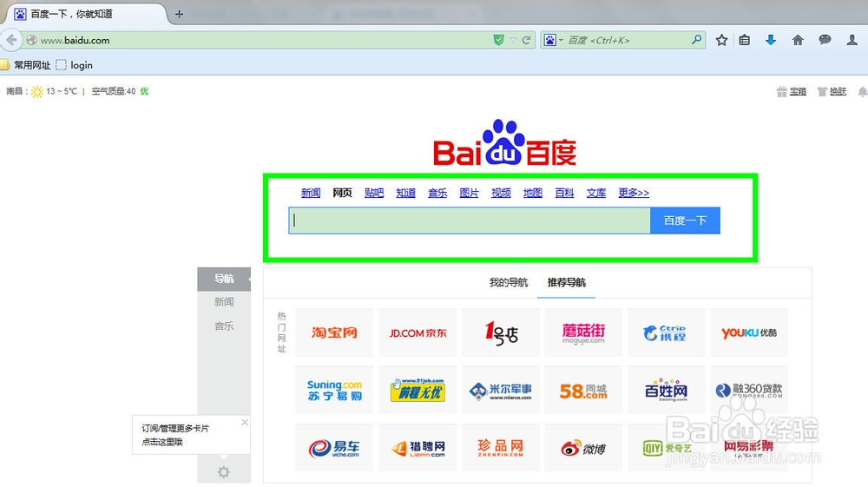Click the 百度一下 search button

686,220
